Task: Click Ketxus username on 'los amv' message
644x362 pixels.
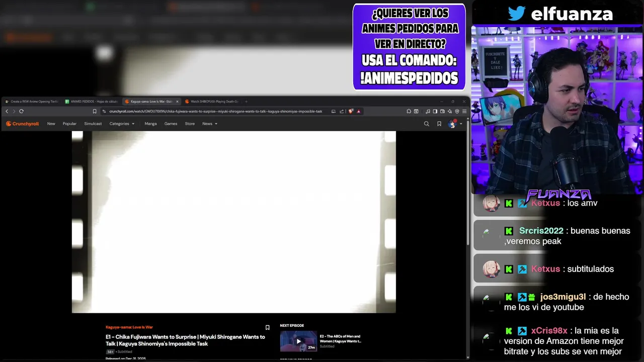Action: tap(545, 203)
